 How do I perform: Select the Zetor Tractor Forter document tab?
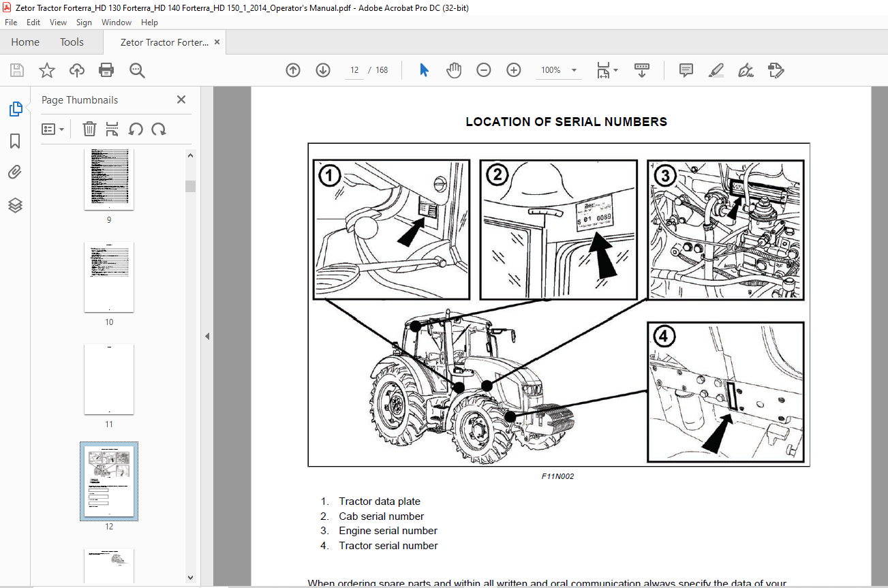(x=164, y=42)
